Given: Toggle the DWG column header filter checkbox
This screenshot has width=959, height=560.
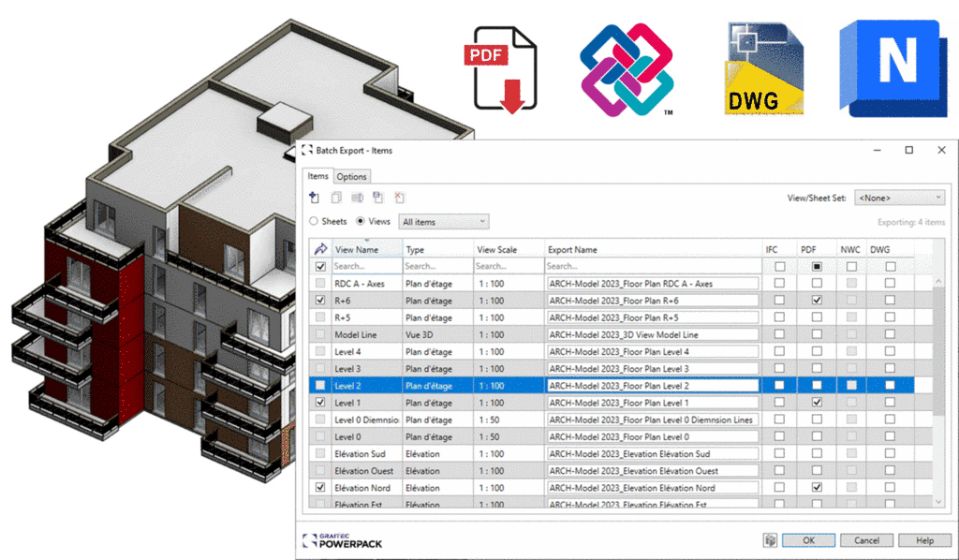Looking at the screenshot, I should [x=891, y=267].
